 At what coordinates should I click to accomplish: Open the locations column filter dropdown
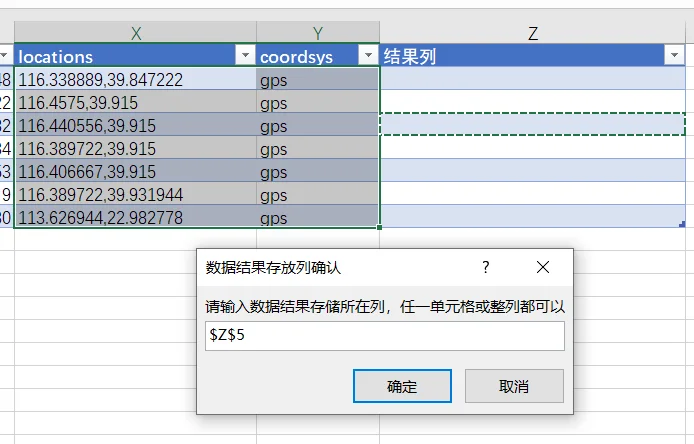coord(245,55)
